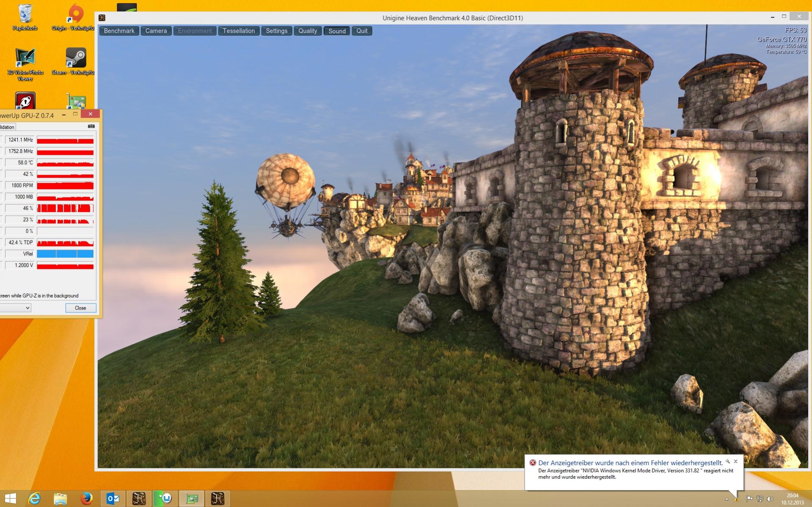Open the Benchmark menu in Heaven
Viewport: 812px width, 507px height.
[119, 31]
